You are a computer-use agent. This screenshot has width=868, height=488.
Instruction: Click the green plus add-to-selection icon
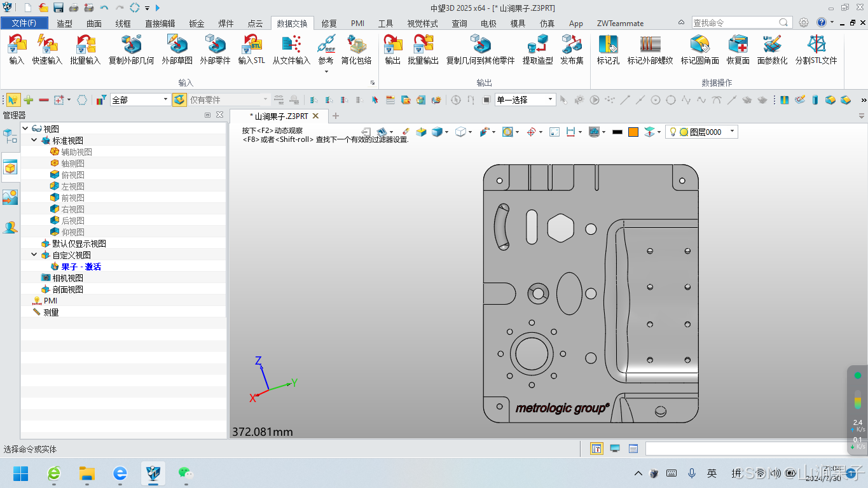pos(29,100)
